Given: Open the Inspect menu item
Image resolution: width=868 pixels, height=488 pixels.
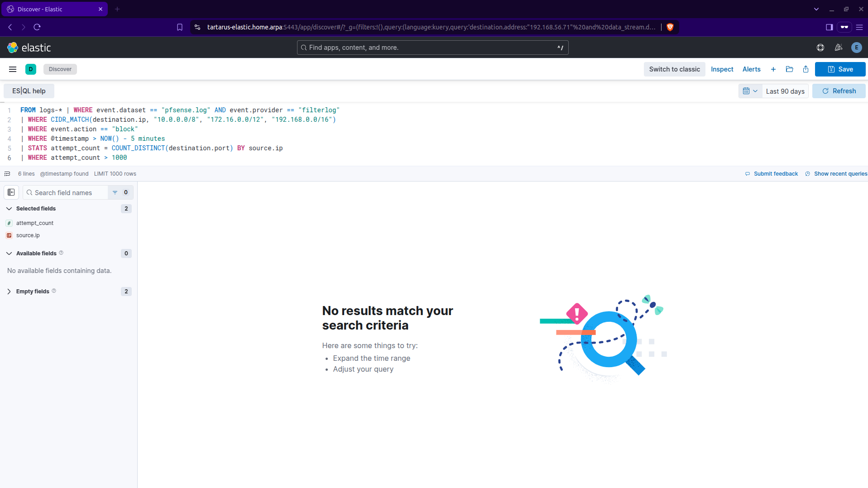Looking at the screenshot, I should click(x=722, y=69).
